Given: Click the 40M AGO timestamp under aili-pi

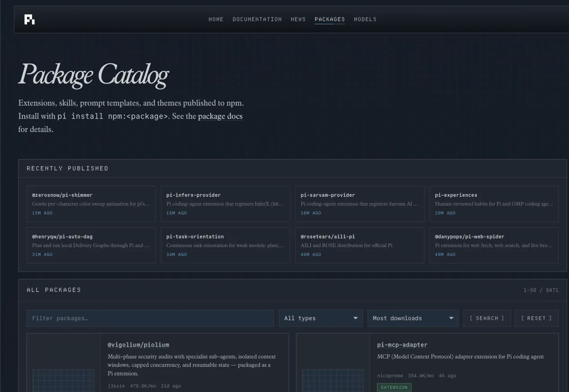Looking at the screenshot, I should (x=311, y=254).
